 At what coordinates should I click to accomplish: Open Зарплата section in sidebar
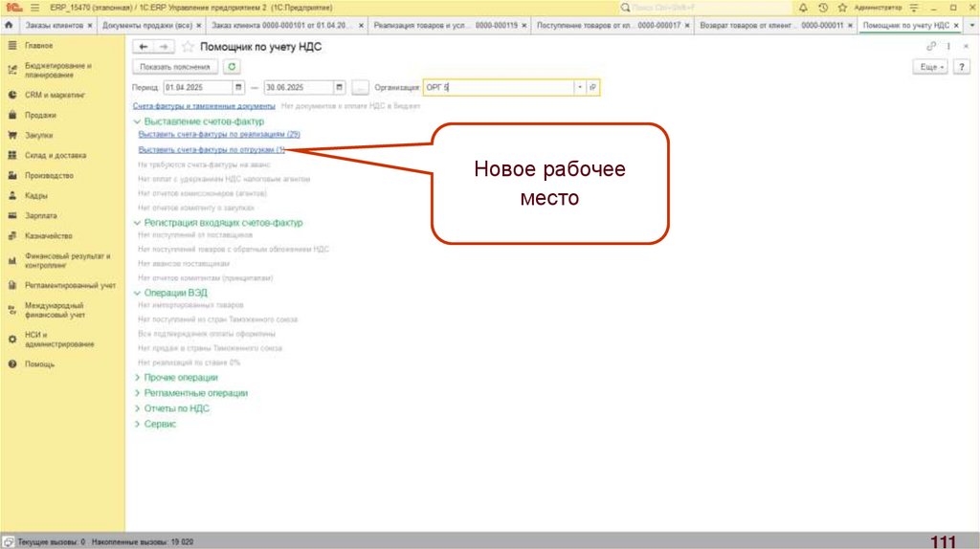coord(40,215)
